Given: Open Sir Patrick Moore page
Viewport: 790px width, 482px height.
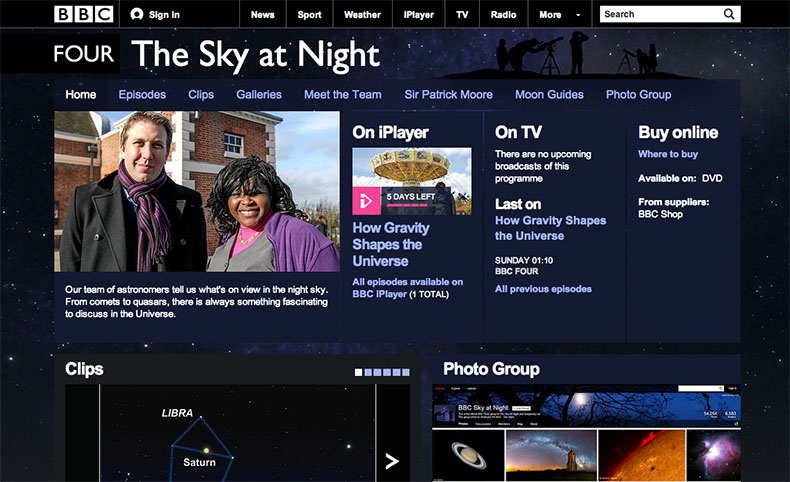Looking at the screenshot, I should pyautogui.click(x=448, y=95).
